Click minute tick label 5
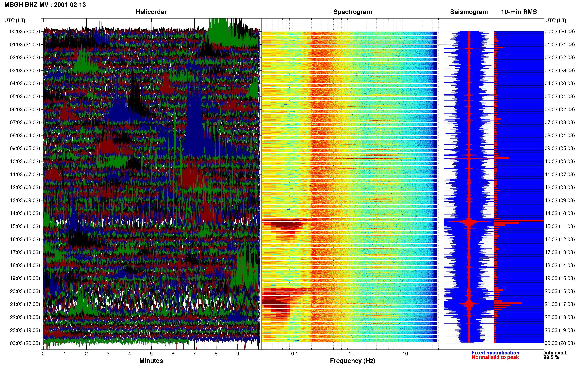 (151, 354)
